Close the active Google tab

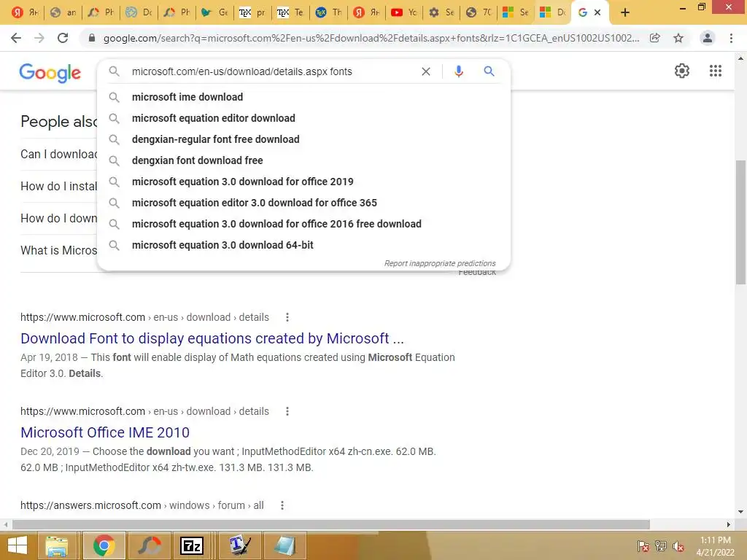click(597, 12)
